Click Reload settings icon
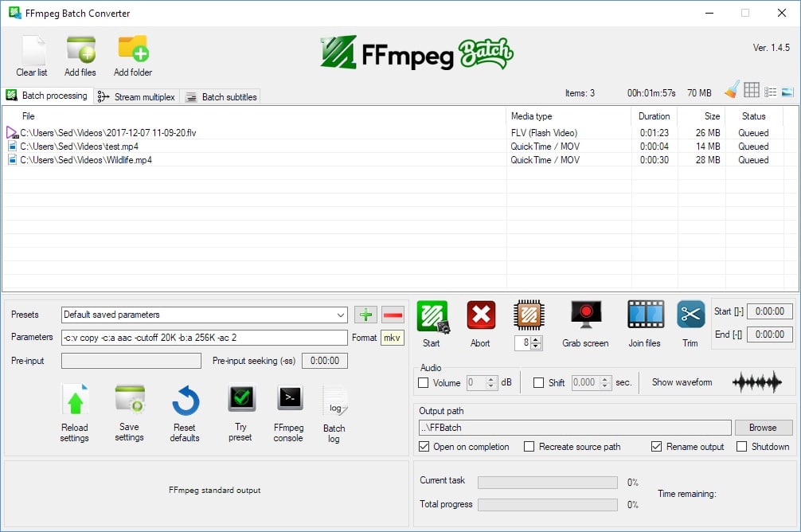The height and width of the screenshot is (532, 801). (x=75, y=399)
